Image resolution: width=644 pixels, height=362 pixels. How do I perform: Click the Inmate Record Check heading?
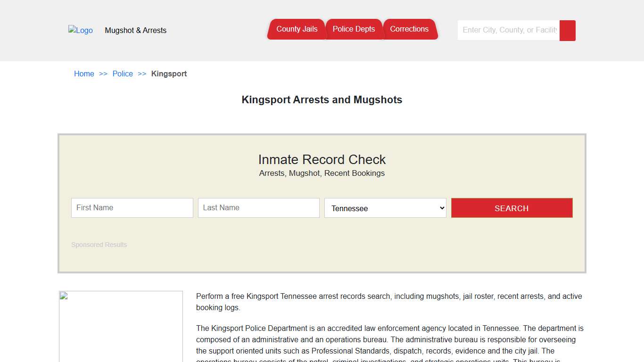[322, 159]
